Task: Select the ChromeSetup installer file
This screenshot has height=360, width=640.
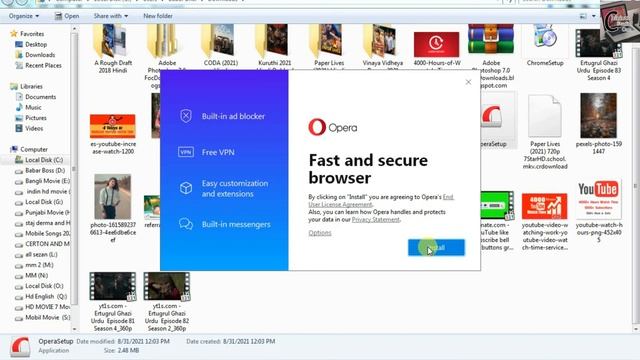Action: pyautogui.click(x=545, y=45)
